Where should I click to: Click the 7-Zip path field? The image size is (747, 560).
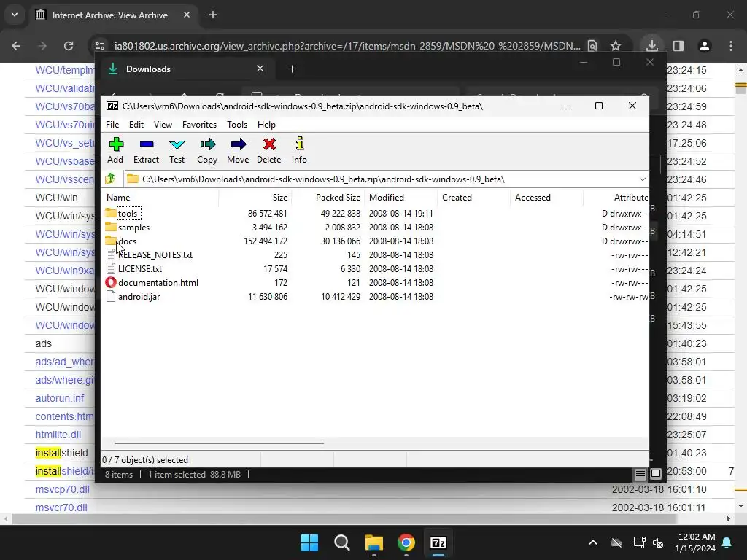tap(386, 179)
